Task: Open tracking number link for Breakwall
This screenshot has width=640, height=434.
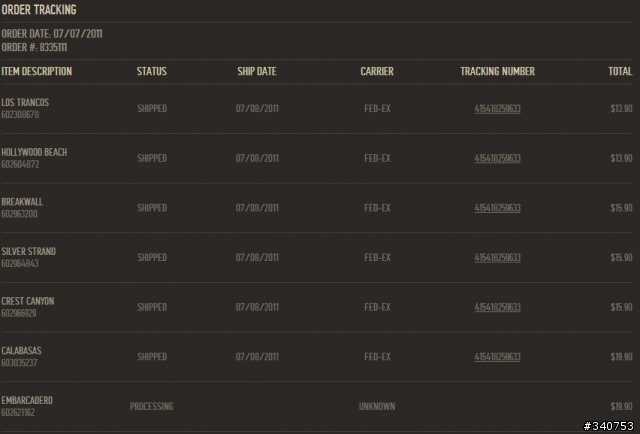Action: [x=497, y=208]
